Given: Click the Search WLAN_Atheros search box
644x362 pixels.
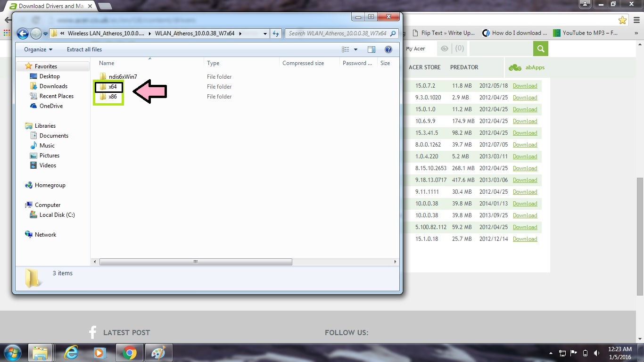Looking at the screenshot, I should click(342, 33).
